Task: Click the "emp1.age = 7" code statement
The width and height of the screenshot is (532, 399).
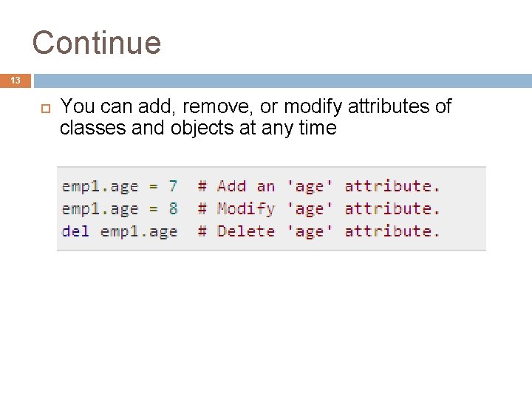Action: [119, 186]
